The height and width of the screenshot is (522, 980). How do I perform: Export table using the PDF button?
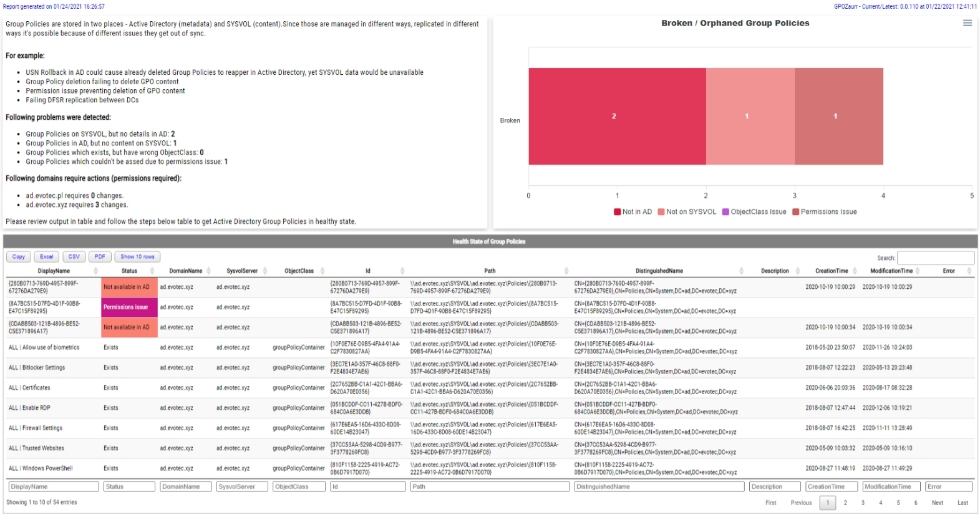tap(100, 257)
